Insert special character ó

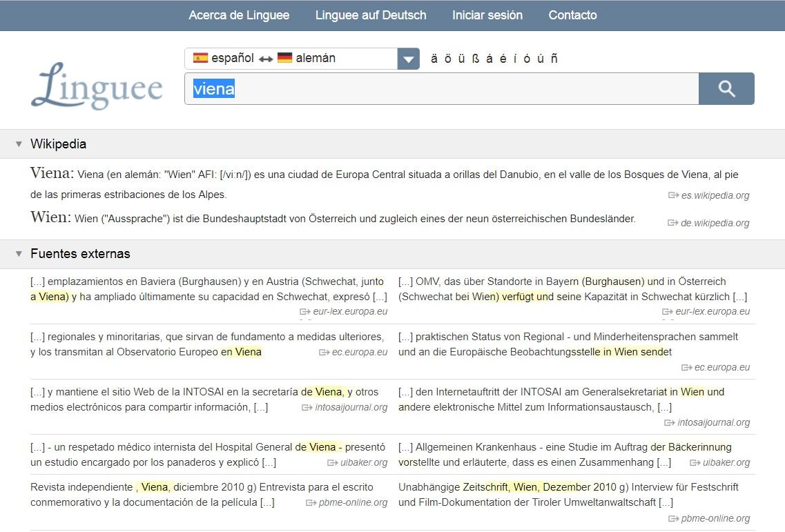click(x=527, y=59)
